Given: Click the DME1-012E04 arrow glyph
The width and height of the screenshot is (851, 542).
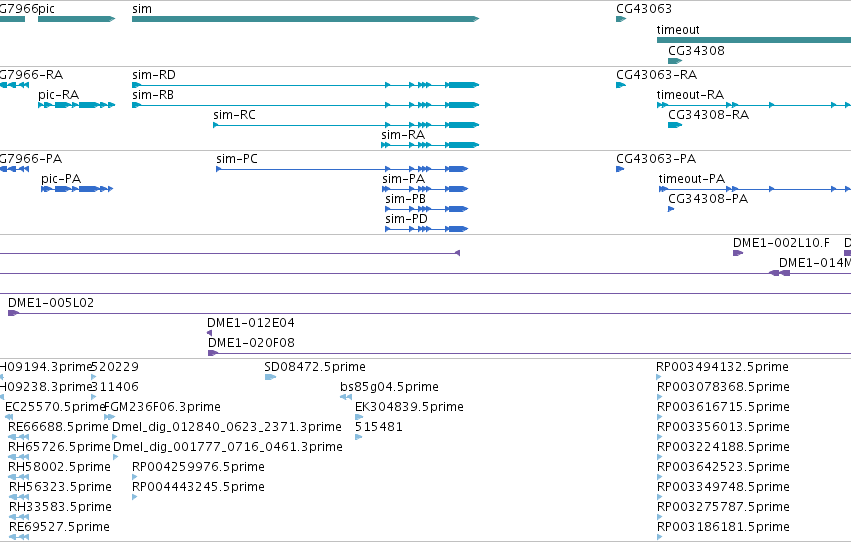Looking at the screenshot, I should tap(209, 333).
